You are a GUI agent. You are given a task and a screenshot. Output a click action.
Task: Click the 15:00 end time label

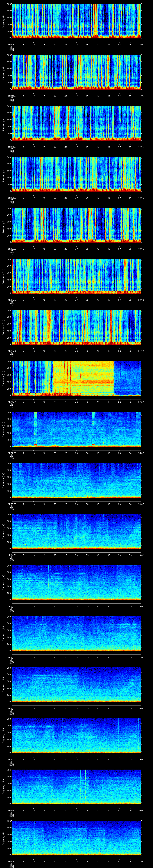(141, 44)
